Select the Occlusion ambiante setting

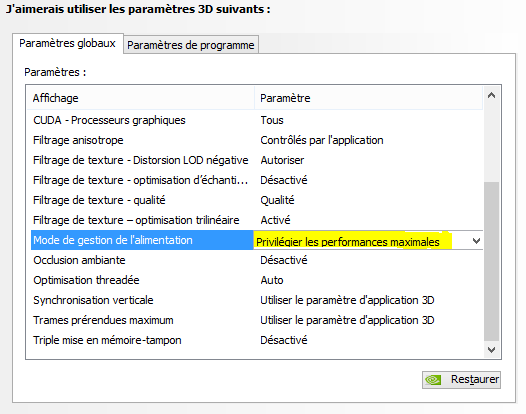257,260
